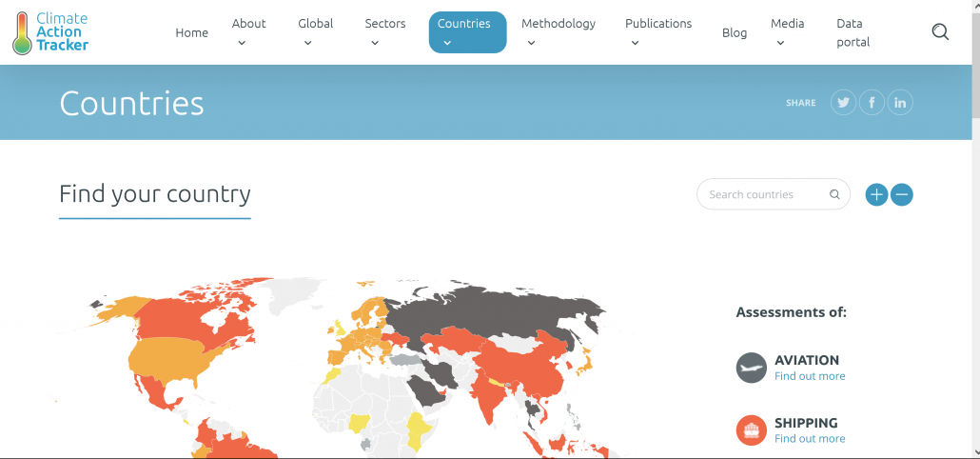The image size is (980, 459).
Task: Open the search magnifier icon in header
Action: coord(940,31)
